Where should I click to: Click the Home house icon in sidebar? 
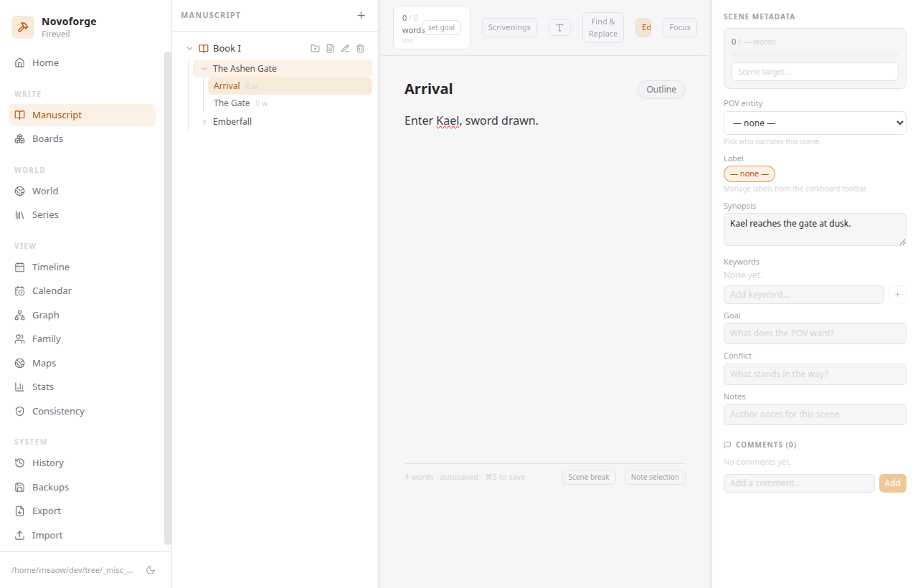pyautogui.click(x=20, y=62)
